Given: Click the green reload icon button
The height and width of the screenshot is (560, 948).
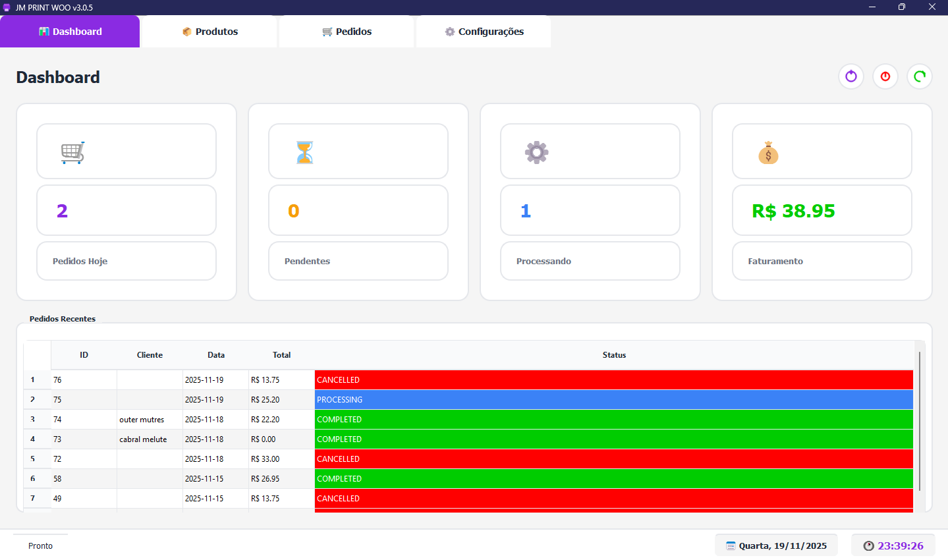Looking at the screenshot, I should (x=920, y=76).
